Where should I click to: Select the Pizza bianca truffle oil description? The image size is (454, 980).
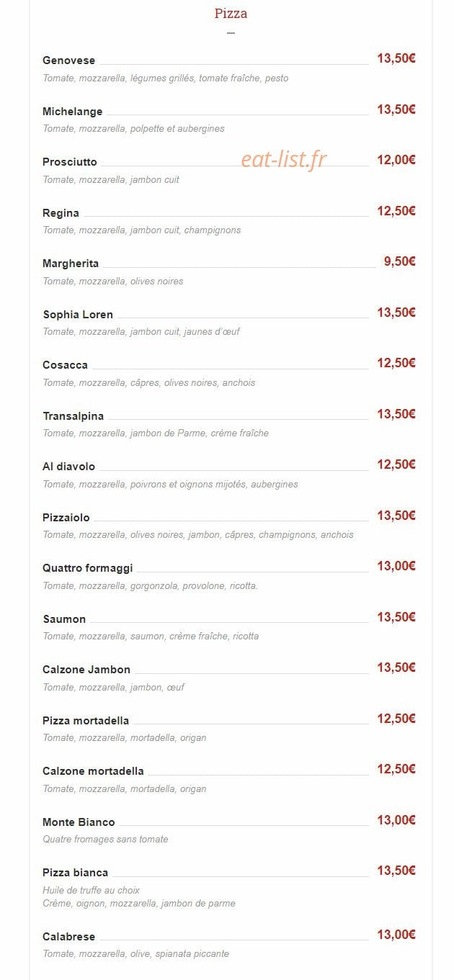(91, 891)
